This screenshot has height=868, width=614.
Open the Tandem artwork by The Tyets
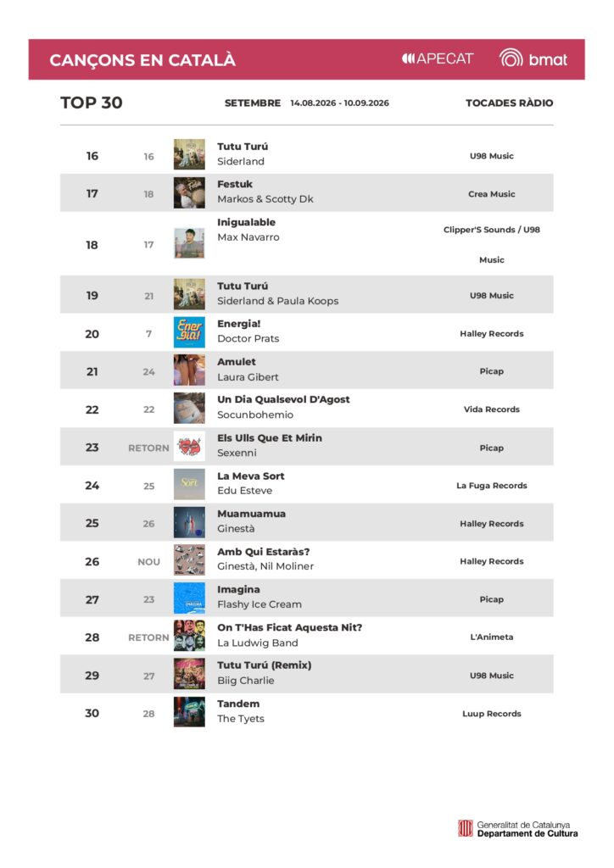[x=189, y=712]
